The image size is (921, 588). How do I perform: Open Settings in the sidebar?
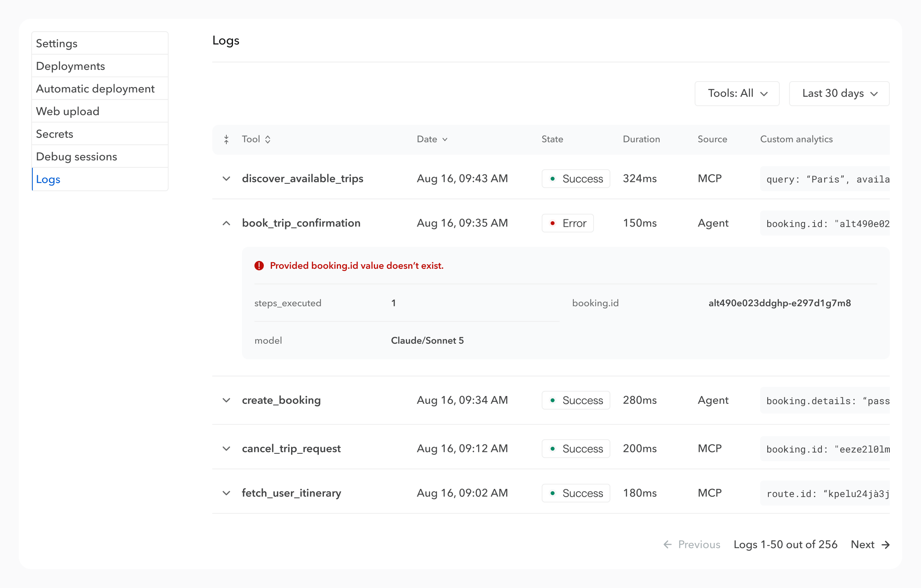click(100, 43)
